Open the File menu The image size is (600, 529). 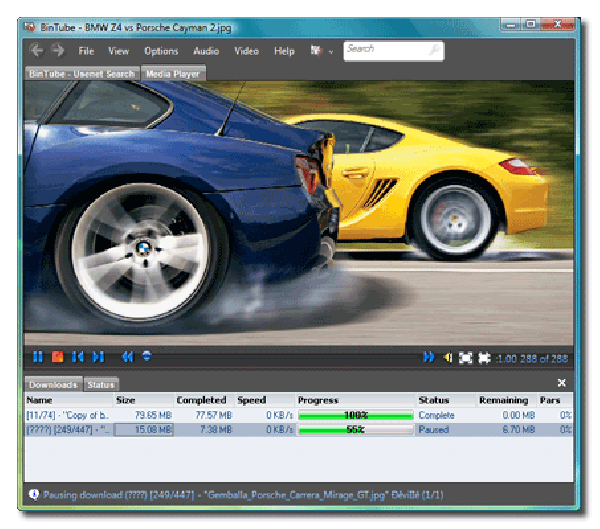point(86,51)
